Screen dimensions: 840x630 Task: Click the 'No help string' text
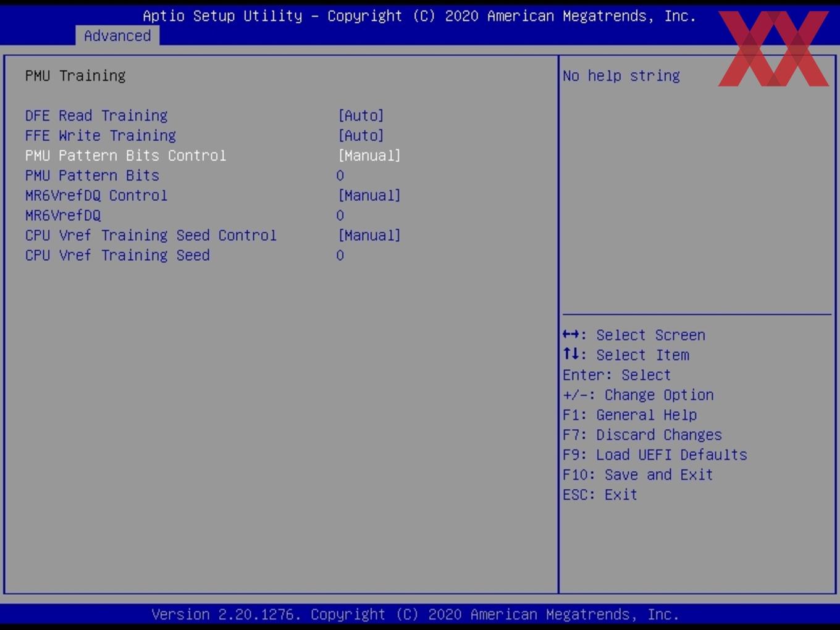(x=621, y=75)
